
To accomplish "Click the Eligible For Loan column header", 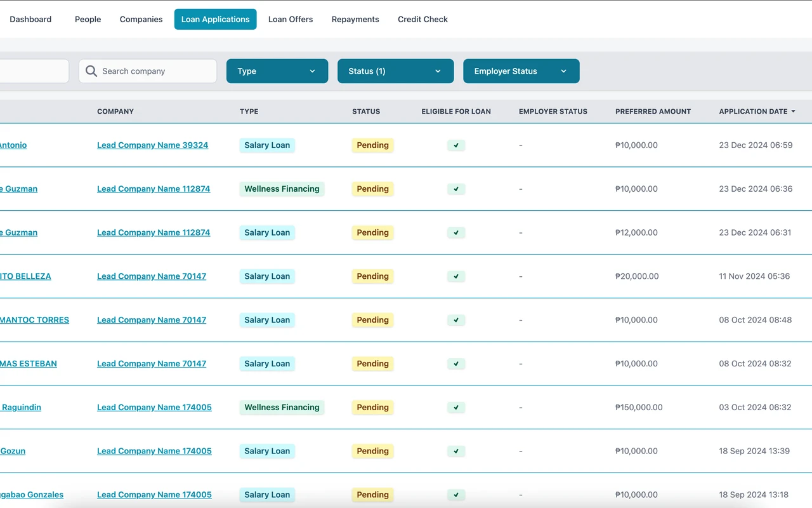I will [x=456, y=112].
